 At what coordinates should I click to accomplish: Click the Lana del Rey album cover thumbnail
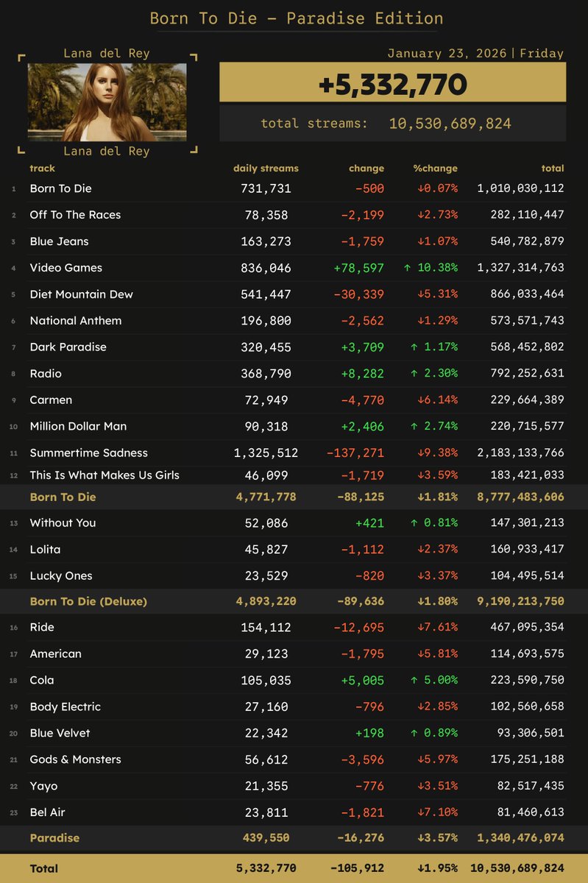pyautogui.click(x=107, y=102)
